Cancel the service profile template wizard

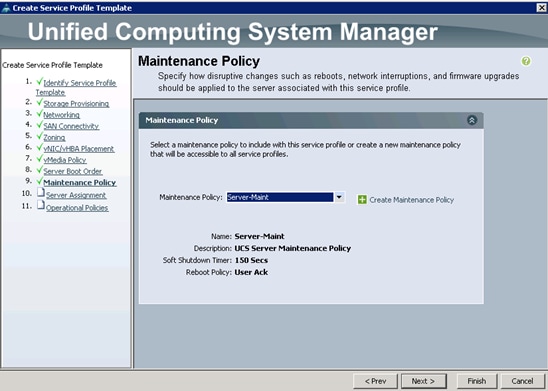[522, 381]
